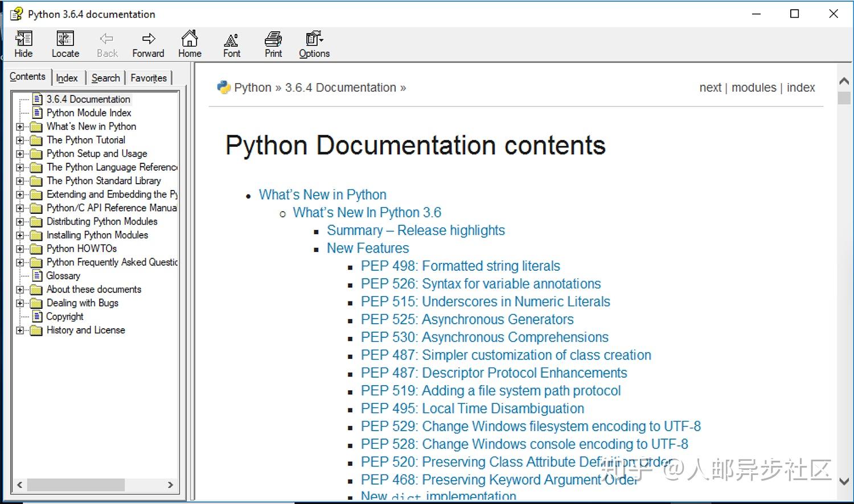This screenshot has width=854, height=504.
Task: Expand the Python HOWTOs node
Action: pyautogui.click(x=20, y=249)
